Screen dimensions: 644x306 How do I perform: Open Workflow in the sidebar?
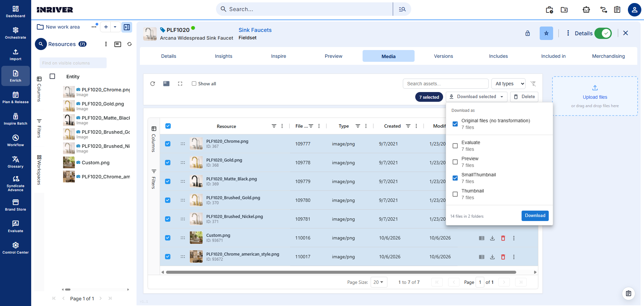(15, 140)
